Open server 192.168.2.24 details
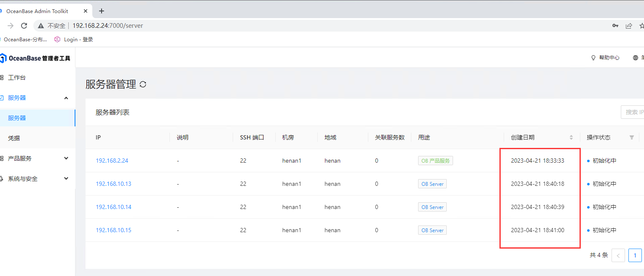The image size is (644, 276). pos(112,161)
